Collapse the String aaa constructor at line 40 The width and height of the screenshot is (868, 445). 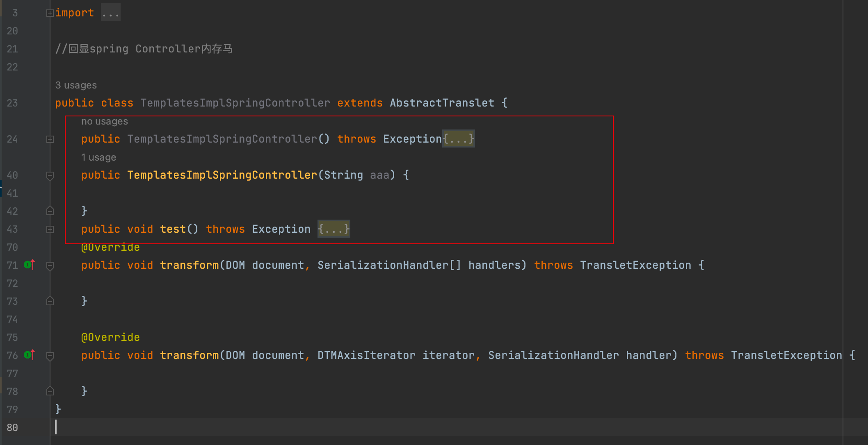(50, 175)
